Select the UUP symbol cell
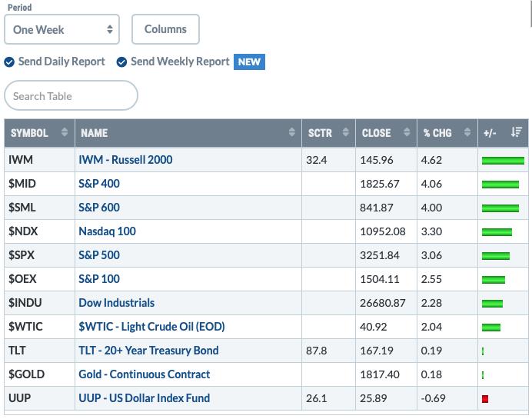 [x=39, y=398]
